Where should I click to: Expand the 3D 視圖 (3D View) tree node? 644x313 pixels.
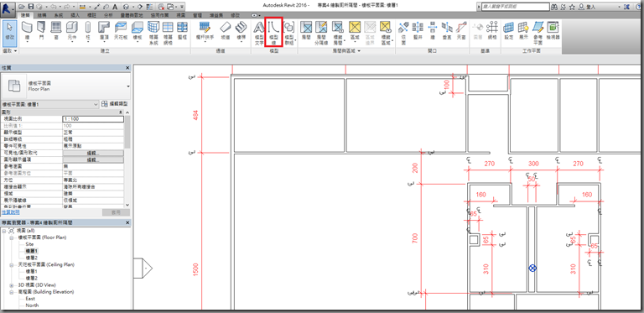(x=11, y=285)
